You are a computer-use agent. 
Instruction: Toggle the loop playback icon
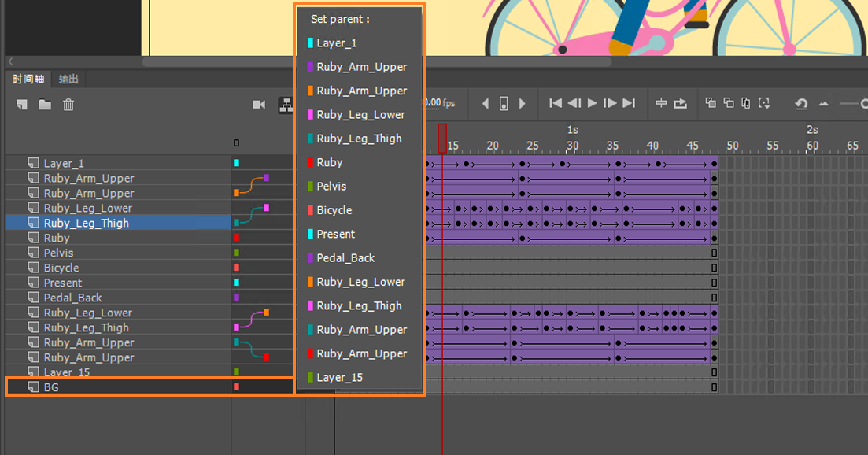pos(681,103)
